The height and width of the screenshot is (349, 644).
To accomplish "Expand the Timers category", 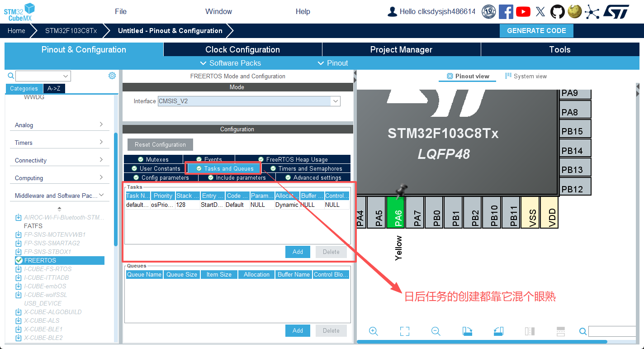I will (59, 143).
